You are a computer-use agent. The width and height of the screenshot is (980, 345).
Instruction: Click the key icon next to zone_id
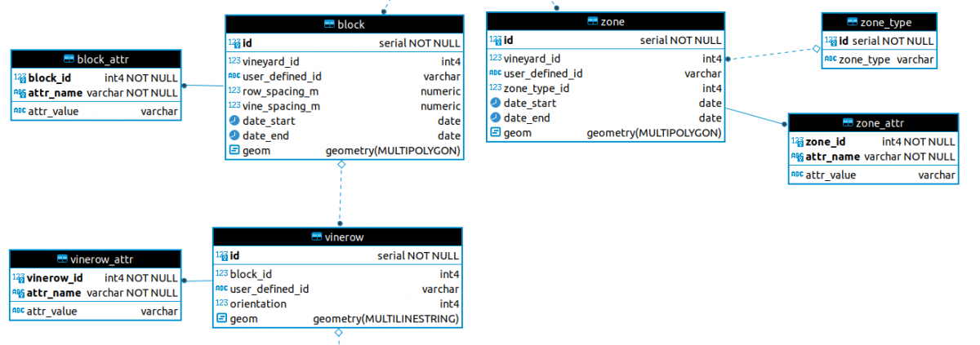797,142
